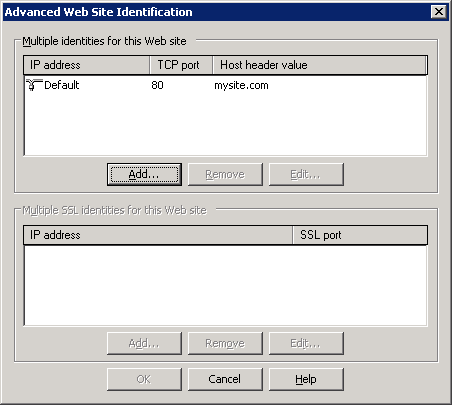
Task: Click the TCP port column header
Action: [x=181, y=65]
